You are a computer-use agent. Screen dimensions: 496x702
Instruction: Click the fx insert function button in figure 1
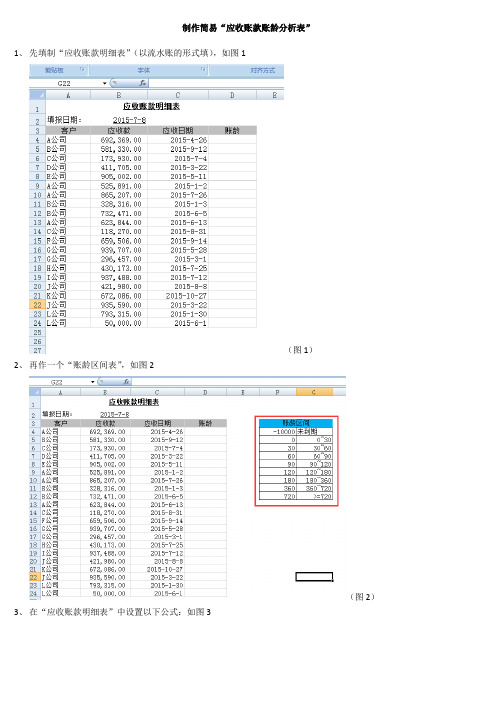(142, 83)
